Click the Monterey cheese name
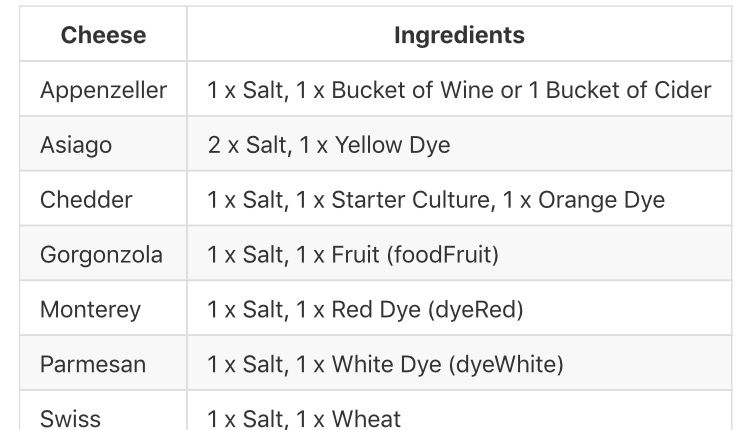This screenshot has width=750, height=430. click(x=90, y=310)
